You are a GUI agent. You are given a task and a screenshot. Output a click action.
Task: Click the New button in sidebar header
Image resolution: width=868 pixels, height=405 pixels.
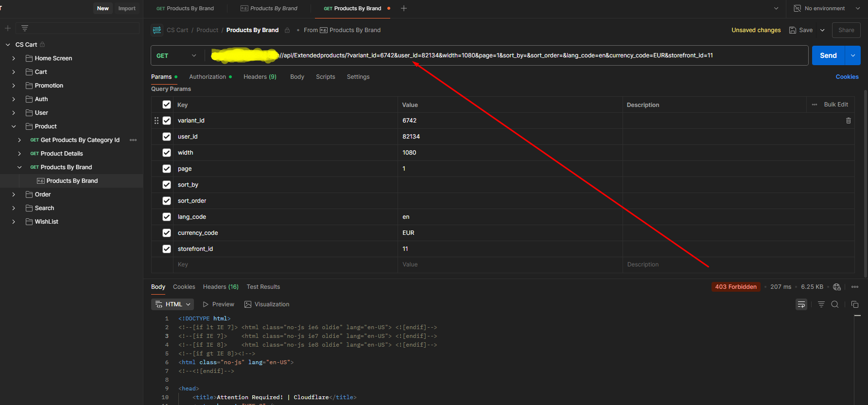coord(103,8)
